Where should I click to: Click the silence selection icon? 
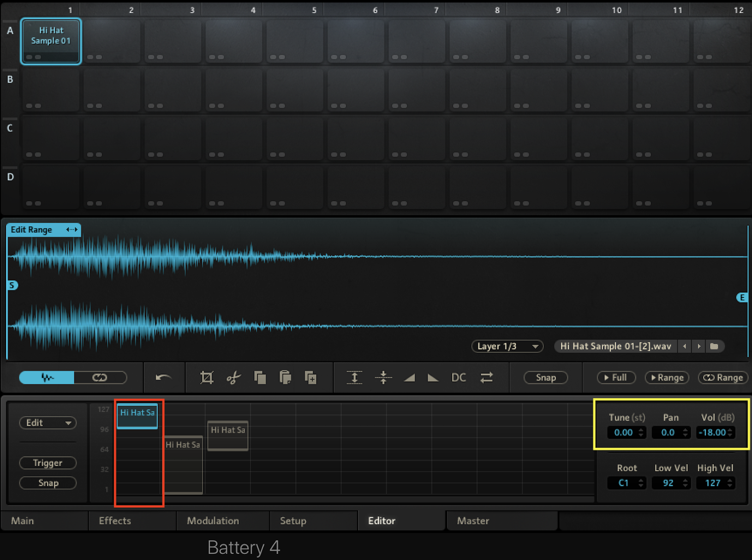pyautogui.click(x=384, y=377)
